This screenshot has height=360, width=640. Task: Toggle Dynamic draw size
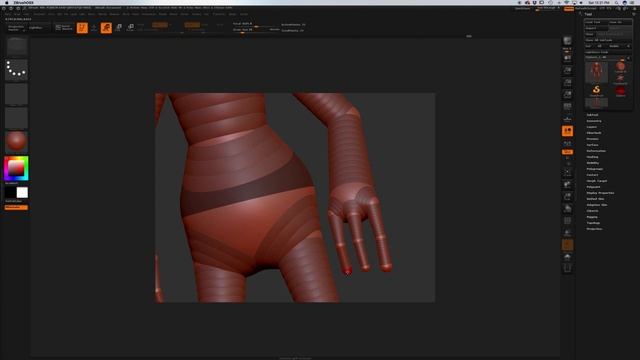(x=275, y=30)
